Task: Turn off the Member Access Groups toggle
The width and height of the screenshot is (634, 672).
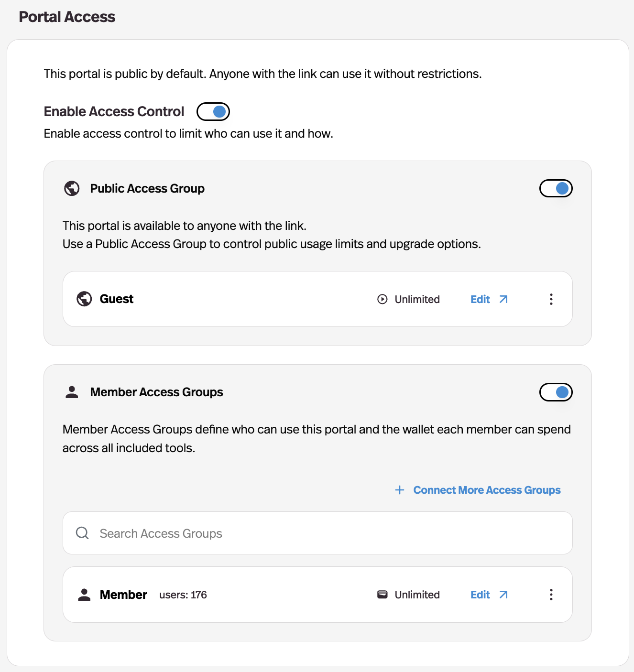Action: click(x=556, y=392)
